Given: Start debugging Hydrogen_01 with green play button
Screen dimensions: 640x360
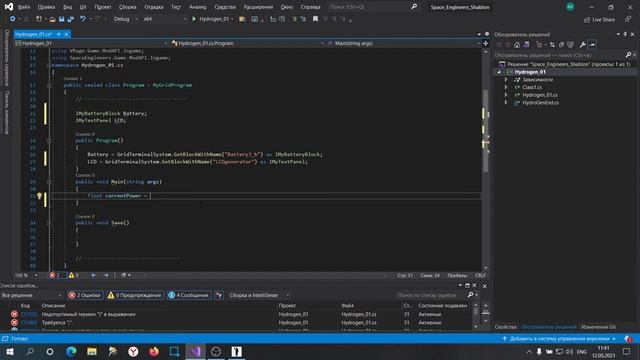Looking at the screenshot, I should (194, 19).
